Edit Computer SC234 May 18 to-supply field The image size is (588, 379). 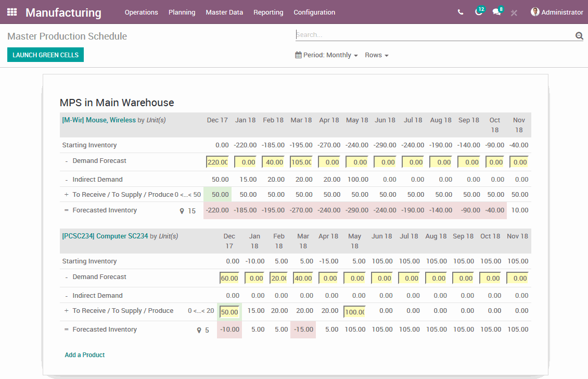(354, 312)
